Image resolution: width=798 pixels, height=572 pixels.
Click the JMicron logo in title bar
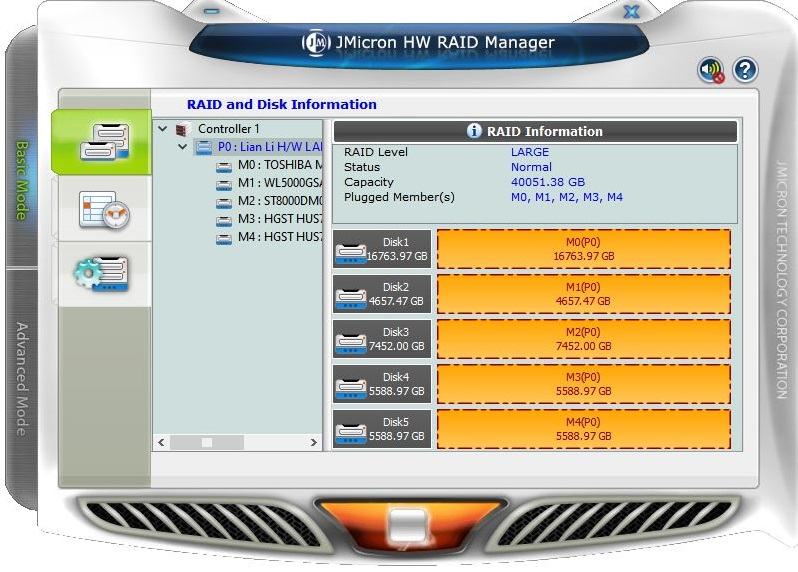click(316, 43)
